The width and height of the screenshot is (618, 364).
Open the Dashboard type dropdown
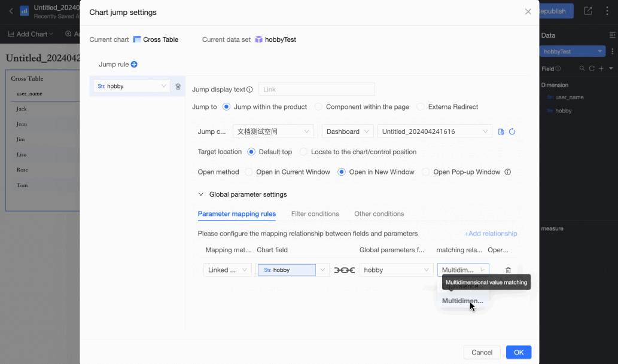(347, 131)
